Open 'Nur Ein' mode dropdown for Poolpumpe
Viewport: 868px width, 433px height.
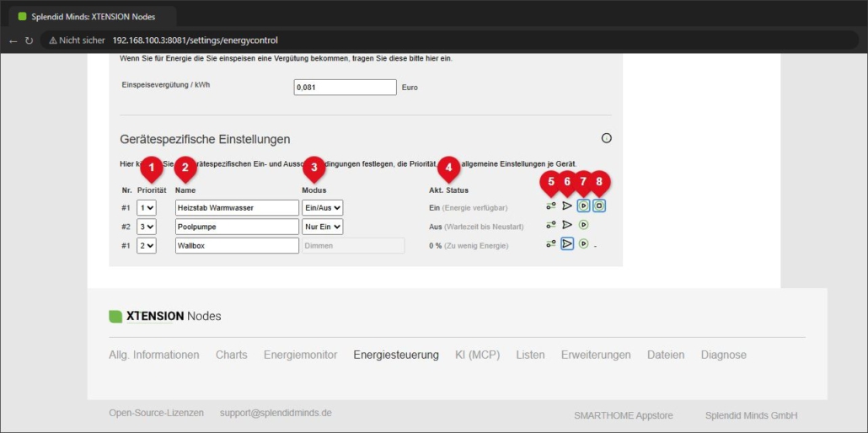tap(322, 227)
